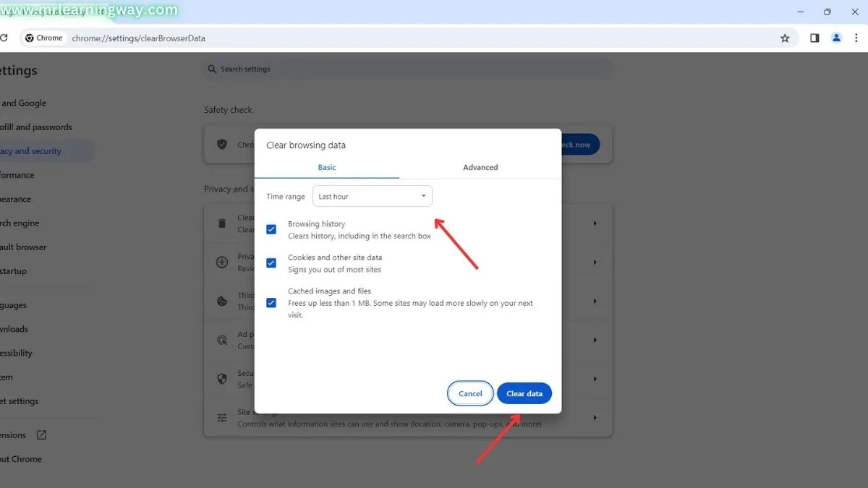Screen dimensions: 868x488
Task: Switch to the Basic tab
Action: (x=327, y=167)
